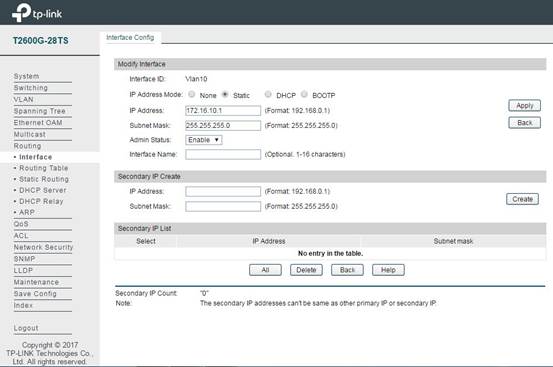553x367 pixels.
Task: Open the Save Config menu
Action: 35,294
